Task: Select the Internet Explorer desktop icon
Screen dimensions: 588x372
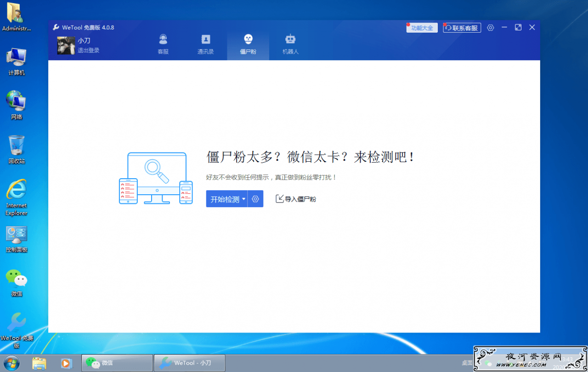Action: coord(17,197)
